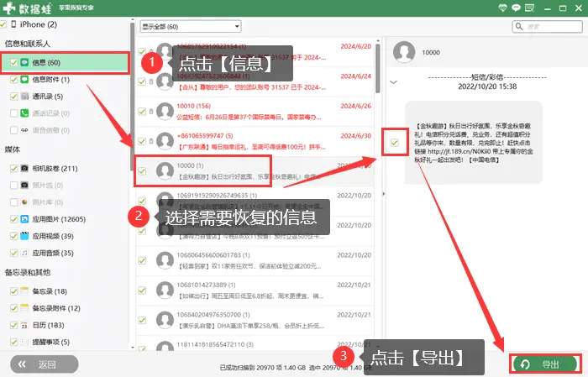Open the 显示全部 (60) filter dropdown

pyautogui.click(x=191, y=27)
